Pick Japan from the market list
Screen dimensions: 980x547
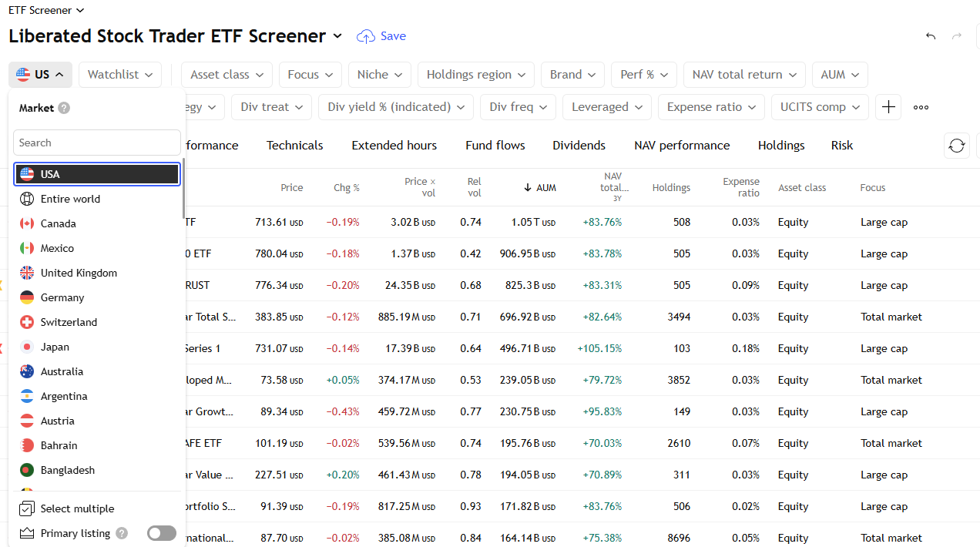97,347
